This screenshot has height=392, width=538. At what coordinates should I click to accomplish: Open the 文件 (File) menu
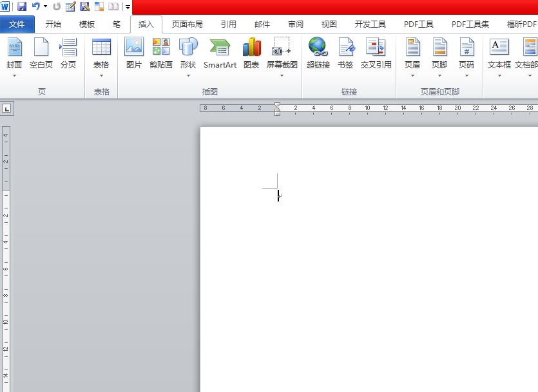[17, 24]
